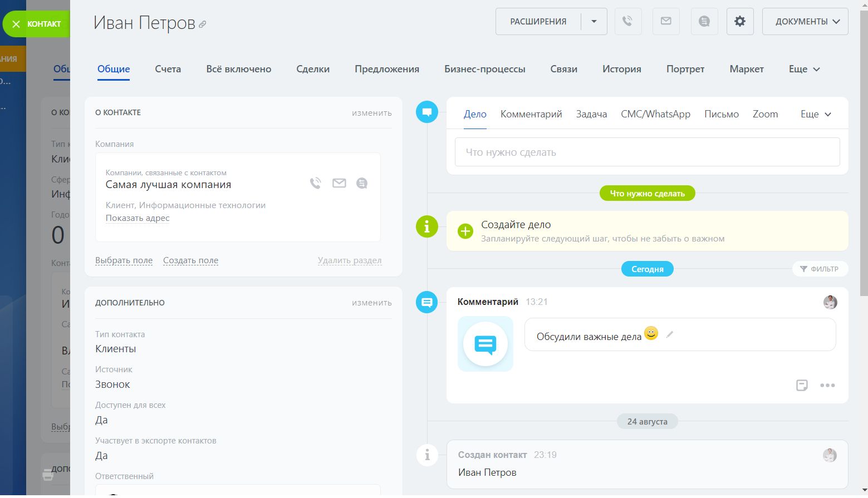Click the phone call icon in top toolbar
The image size is (868, 498).
628,21
